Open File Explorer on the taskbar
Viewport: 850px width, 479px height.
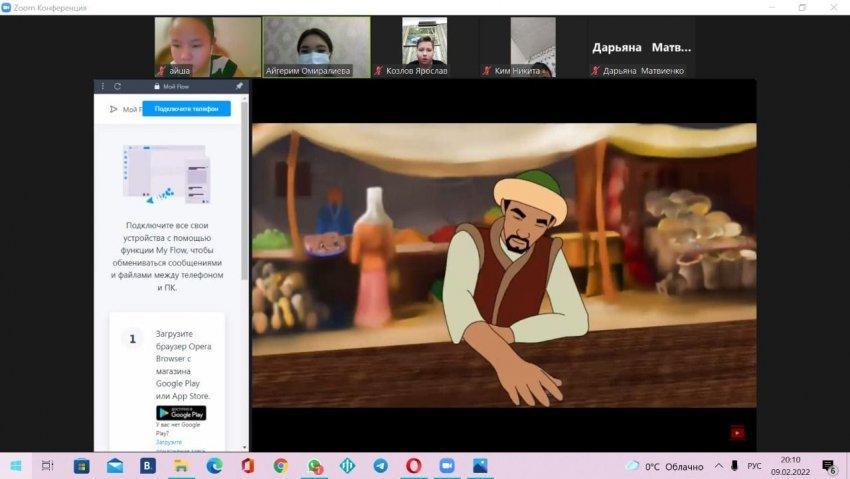tap(181, 466)
